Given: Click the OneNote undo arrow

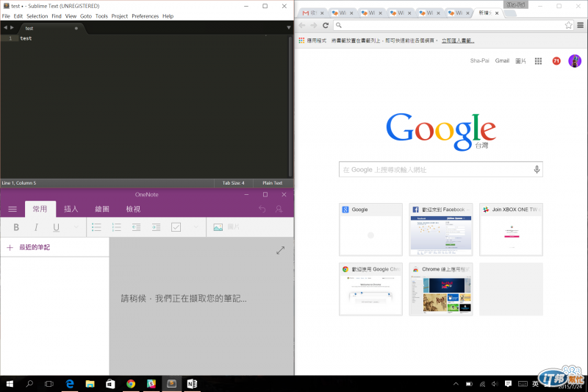Looking at the screenshot, I should tap(262, 209).
